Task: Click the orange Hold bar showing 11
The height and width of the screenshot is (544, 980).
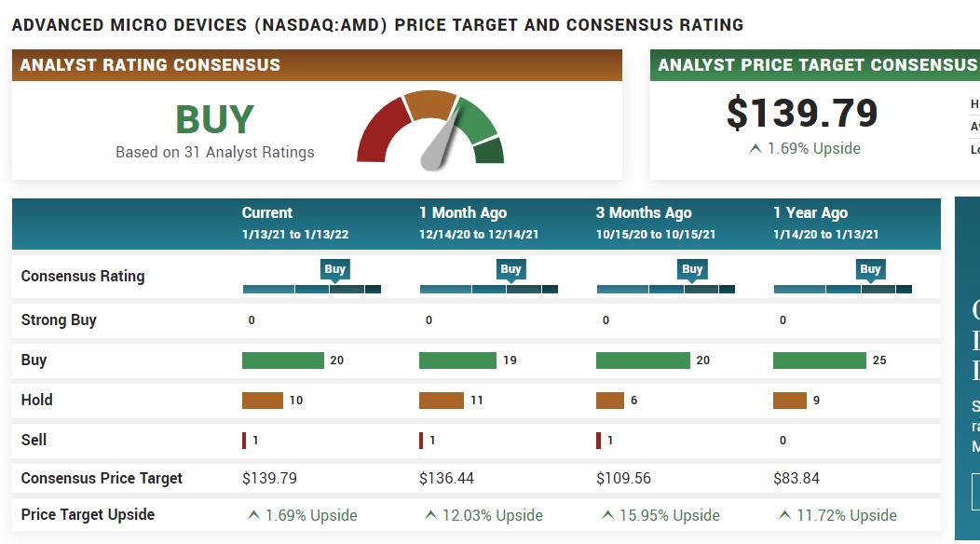Action: coord(442,401)
